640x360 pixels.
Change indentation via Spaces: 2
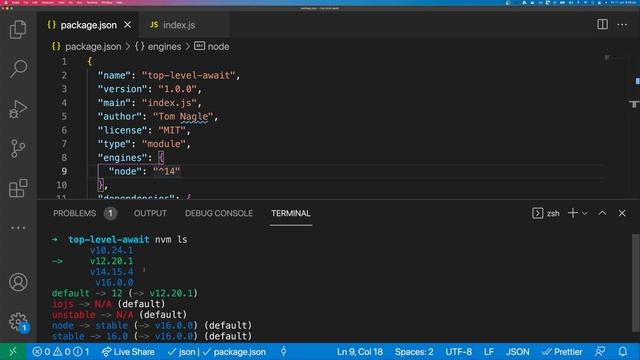(x=414, y=351)
